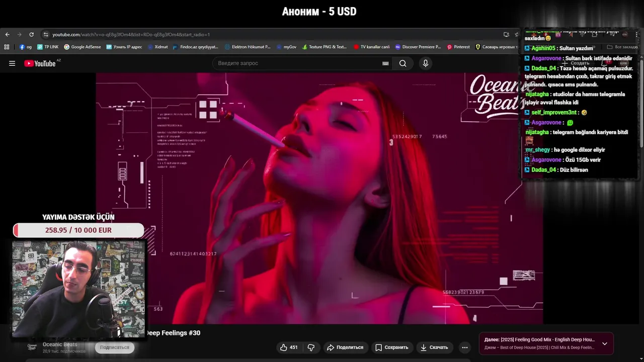Click the YAYIMA DƏSTƏK ÜÇÜN label

(78, 217)
